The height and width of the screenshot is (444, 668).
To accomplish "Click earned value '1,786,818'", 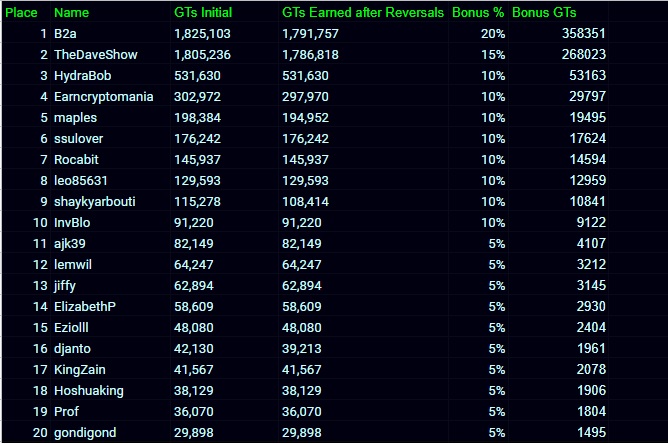I will 310,55.
